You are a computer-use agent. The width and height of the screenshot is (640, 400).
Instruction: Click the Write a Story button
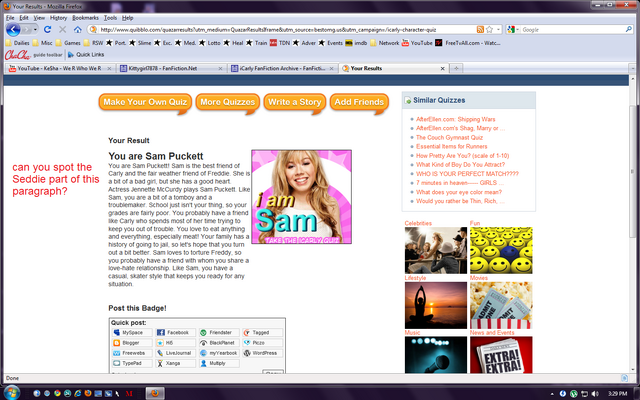(294, 102)
